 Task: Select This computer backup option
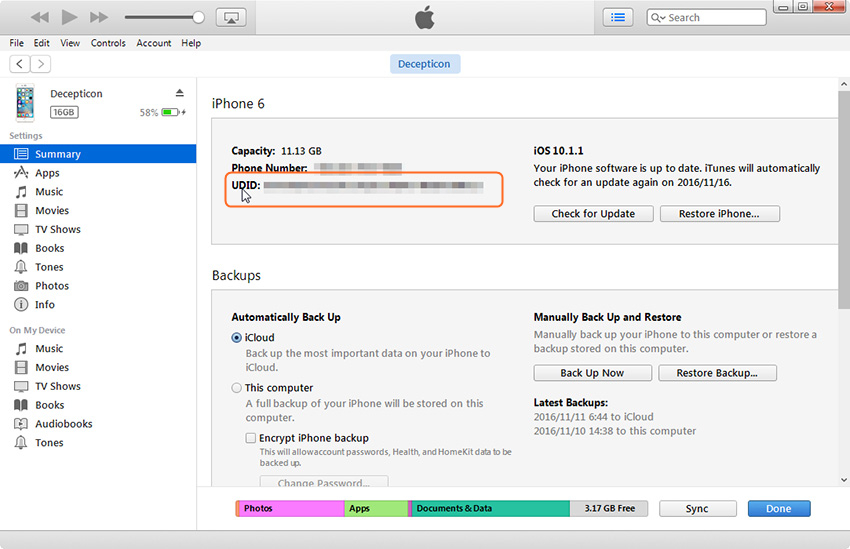236,388
